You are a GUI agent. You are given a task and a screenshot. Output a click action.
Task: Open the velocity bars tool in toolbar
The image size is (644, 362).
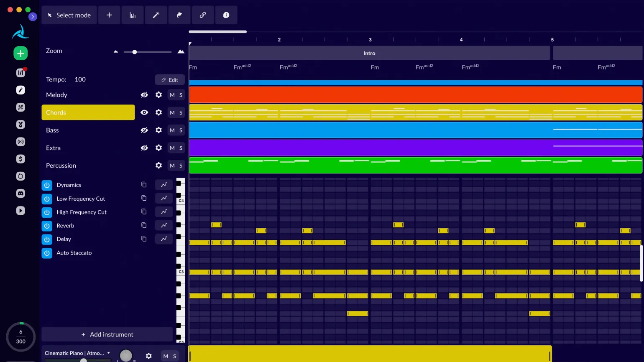click(x=133, y=15)
